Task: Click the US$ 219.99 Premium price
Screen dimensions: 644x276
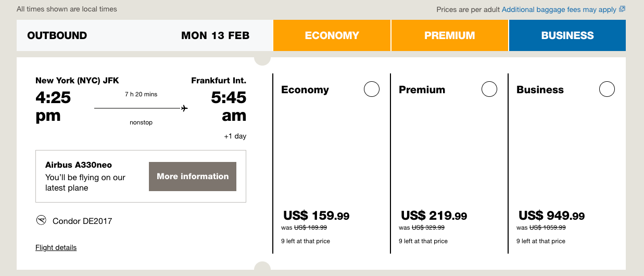Action: (434, 216)
